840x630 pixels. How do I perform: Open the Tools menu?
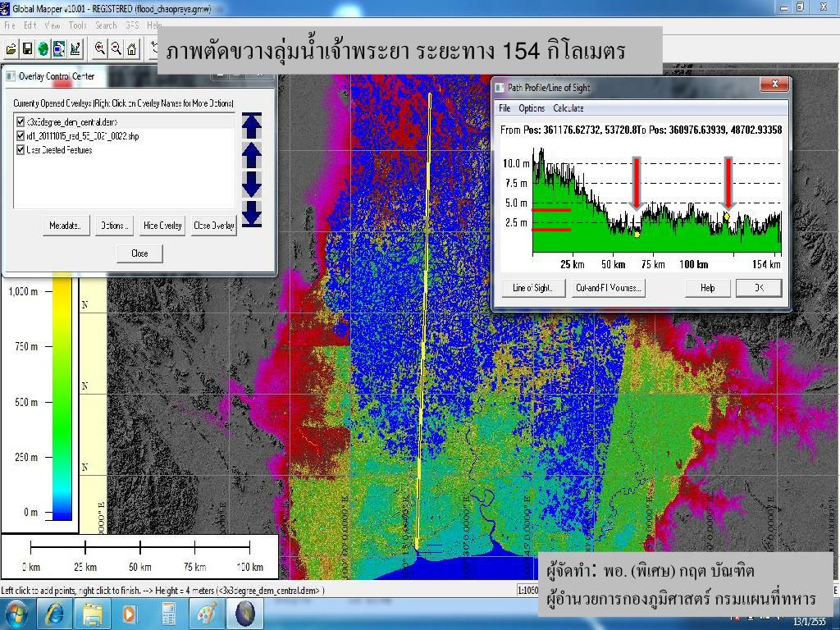(x=77, y=25)
